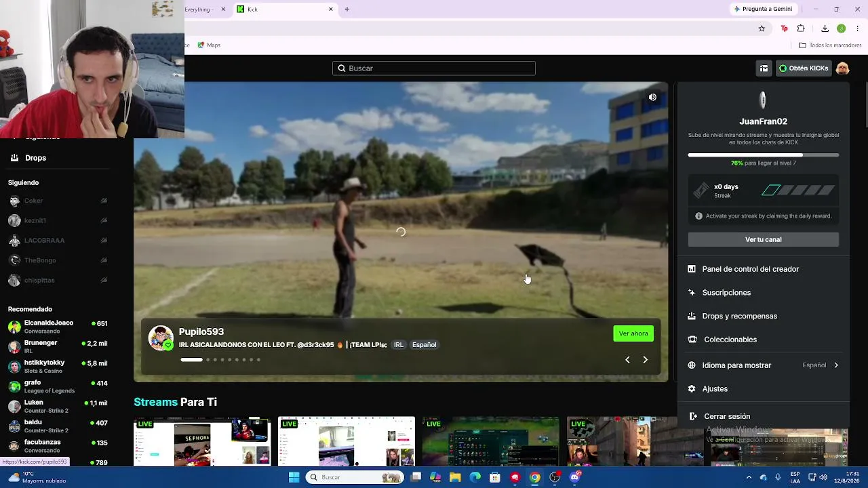This screenshot has height=488, width=868.
Task: Open Pupilo593 channel name link
Action: pos(201,331)
